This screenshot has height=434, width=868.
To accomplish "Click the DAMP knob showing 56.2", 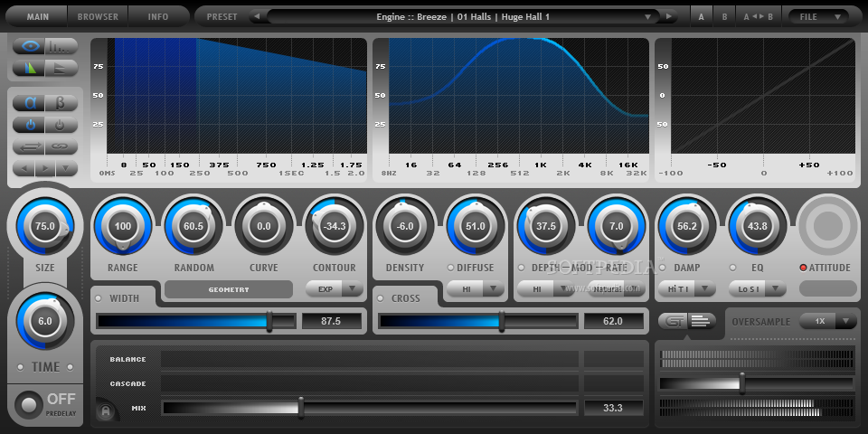I will tap(687, 226).
